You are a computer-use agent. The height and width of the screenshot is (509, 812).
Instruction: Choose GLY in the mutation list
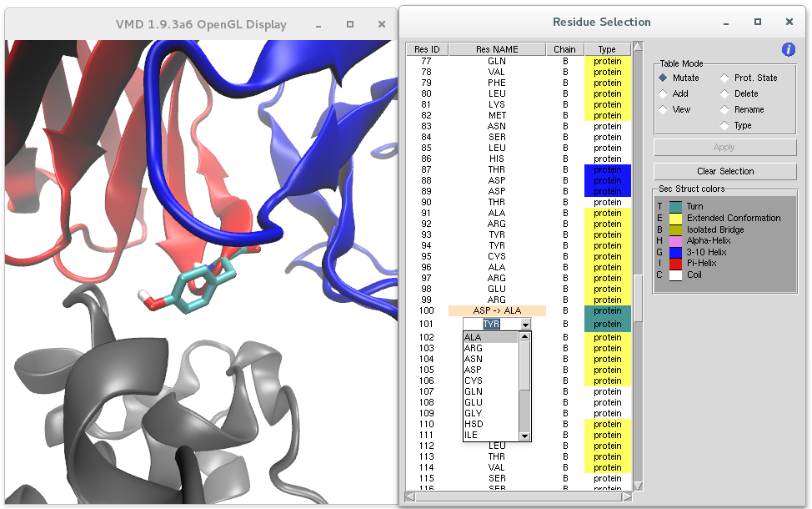click(473, 413)
